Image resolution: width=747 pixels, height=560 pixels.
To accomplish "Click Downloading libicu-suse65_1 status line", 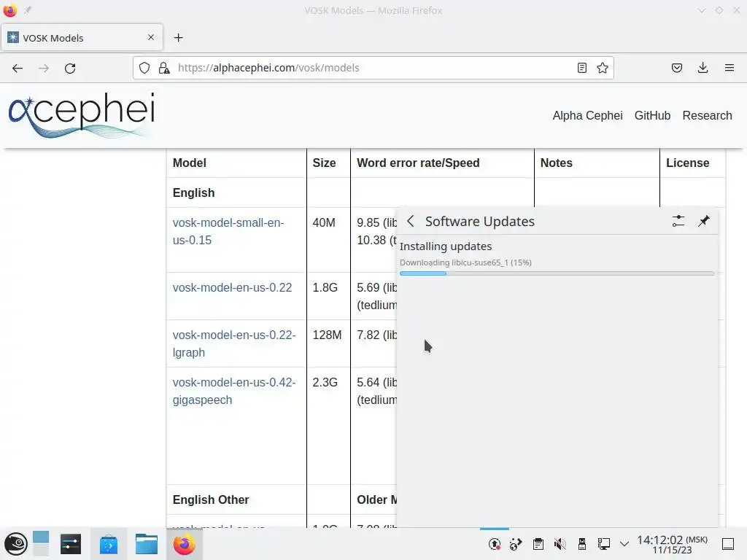I will tap(465, 262).
